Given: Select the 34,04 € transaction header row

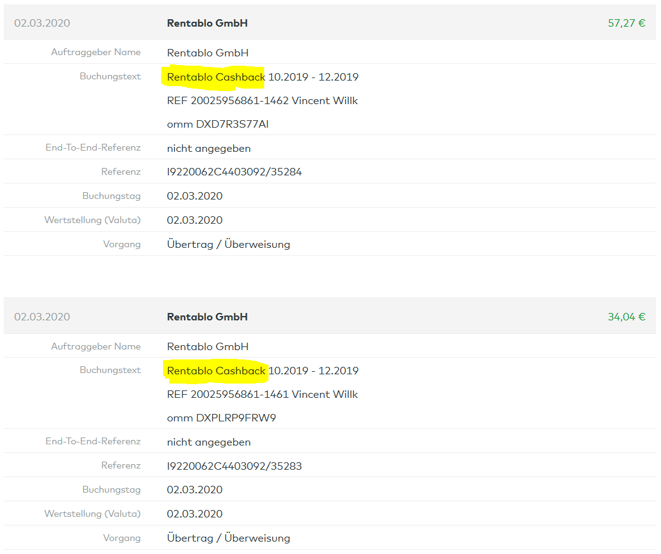Looking at the screenshot, I should pyautogui.click(x=330, y=317).
